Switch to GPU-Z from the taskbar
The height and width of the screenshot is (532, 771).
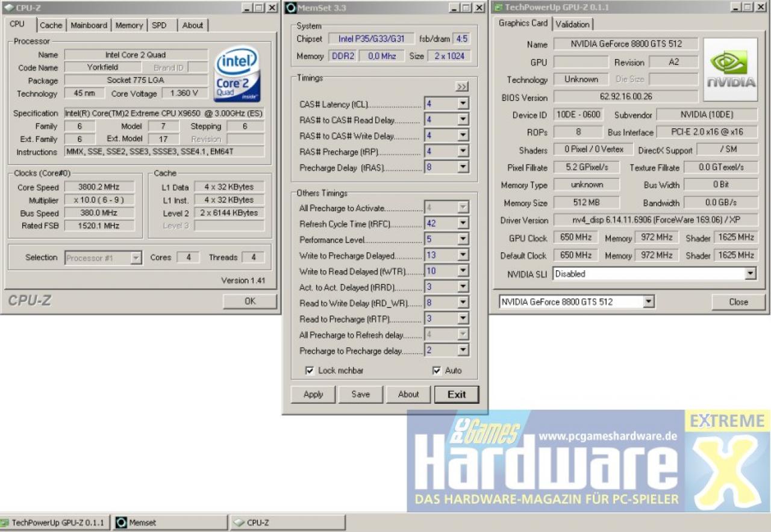[x=55, y=522]
